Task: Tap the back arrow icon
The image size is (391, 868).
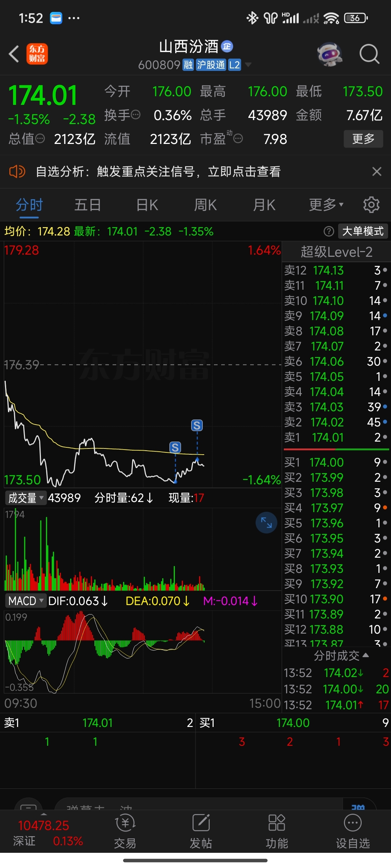Action: coord(14,54)
